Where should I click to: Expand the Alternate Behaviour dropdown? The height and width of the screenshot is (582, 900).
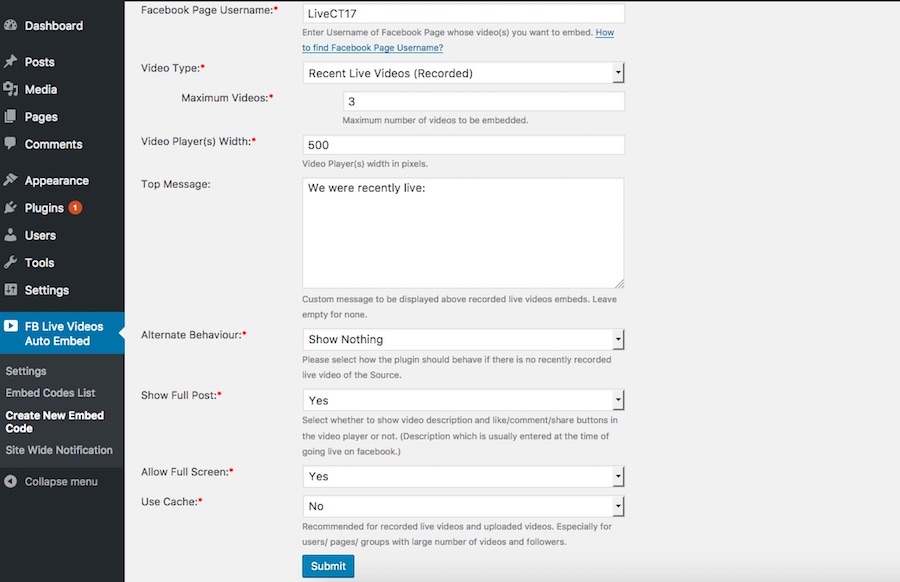click(464, 339)
